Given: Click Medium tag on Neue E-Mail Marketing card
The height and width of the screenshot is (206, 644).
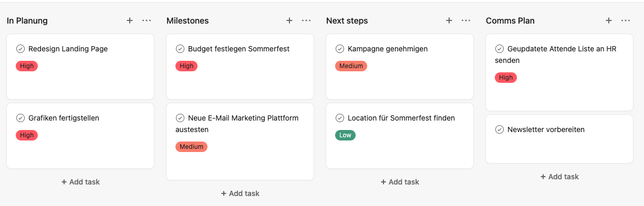Looking at the screenshot, I should 191,147.
